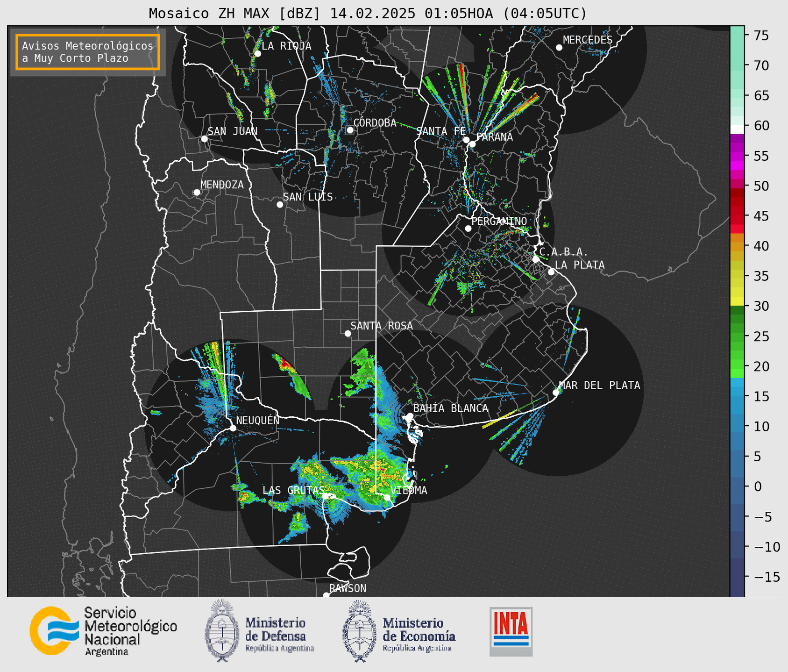The width and height of the screenshot is (788, 672).
Task: Select the Mendoza city marker dot
Action: 197,193
